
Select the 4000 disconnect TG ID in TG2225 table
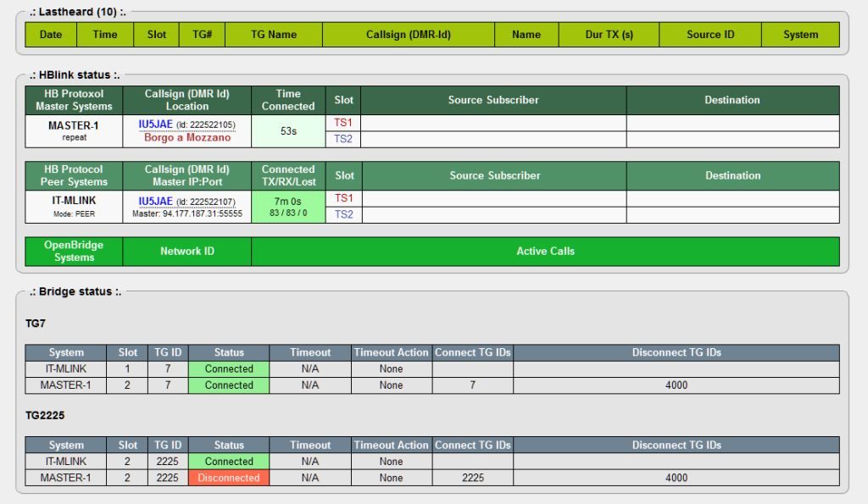point(676,478)
